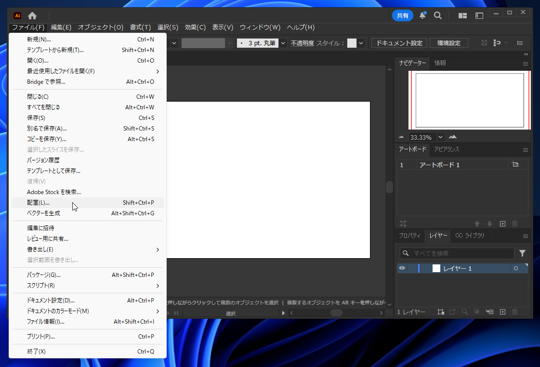Switch to the アピアランス tab
Image resolution: width=540 pixels, height=367 pixels.
pyautogui.click(x=447, y=149)
